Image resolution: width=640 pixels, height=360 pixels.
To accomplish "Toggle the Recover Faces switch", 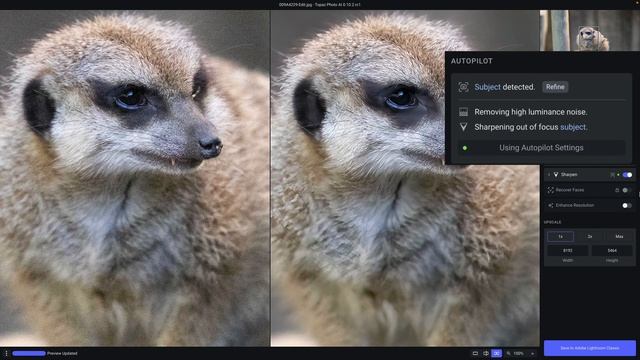I will tap(627, 190).
